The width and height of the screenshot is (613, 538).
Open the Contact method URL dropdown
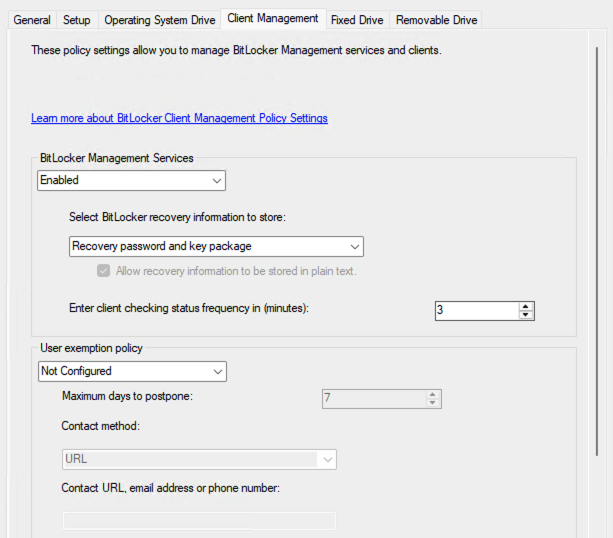(199, 459)
